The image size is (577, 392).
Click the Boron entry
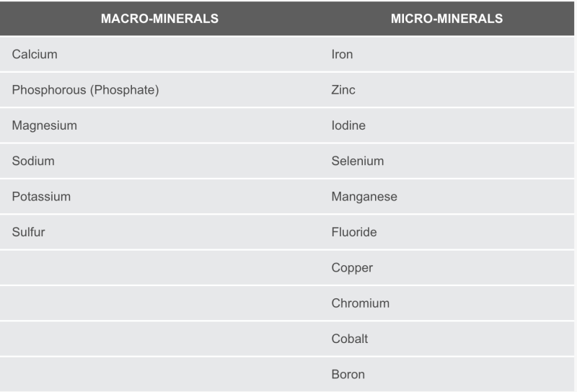[x=348, y=375]
